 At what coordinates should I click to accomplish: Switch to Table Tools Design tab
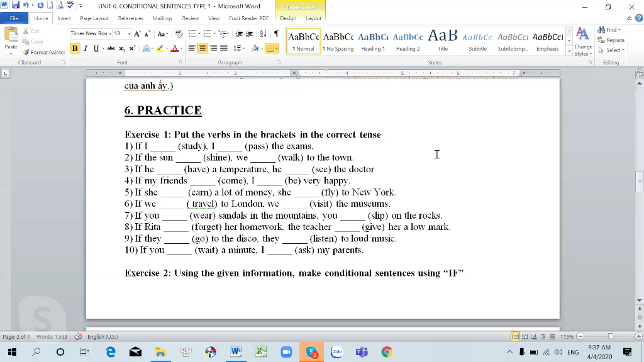tap(288, 18)
